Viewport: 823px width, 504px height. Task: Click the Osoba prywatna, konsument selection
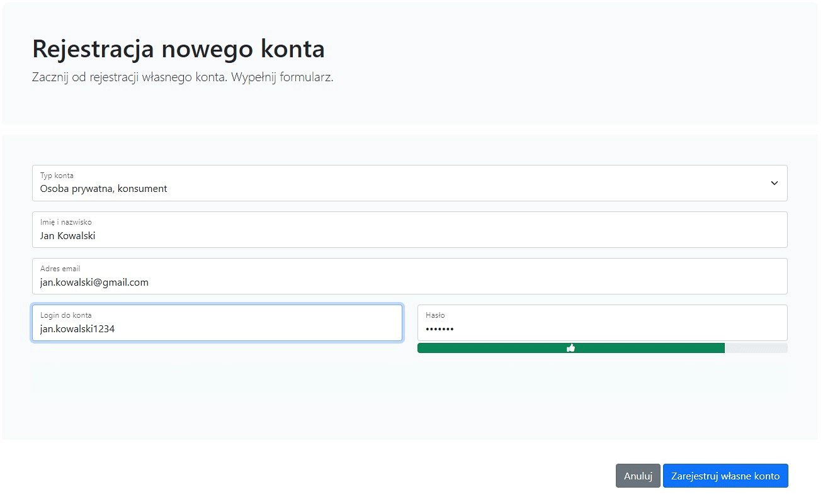pos(103,188)
